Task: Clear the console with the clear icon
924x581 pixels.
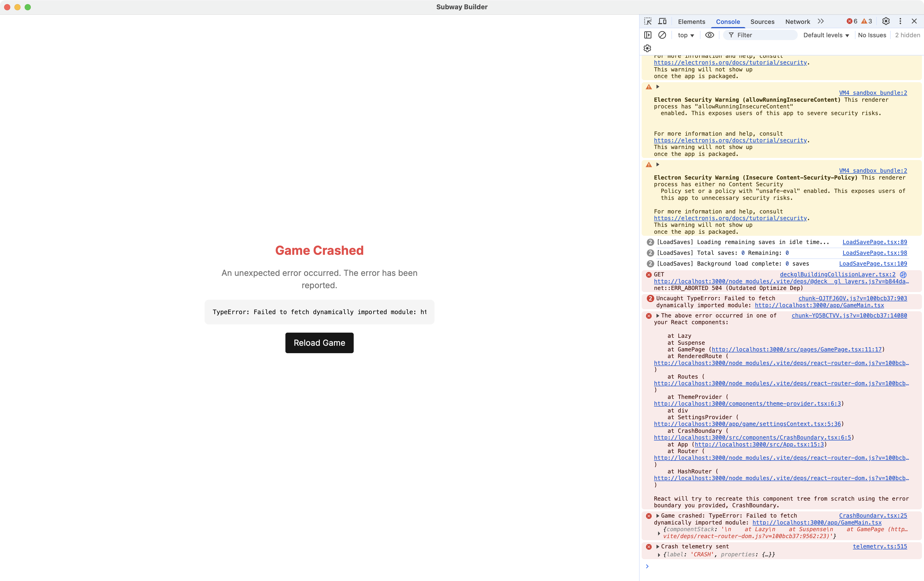Action: (663, 35)
